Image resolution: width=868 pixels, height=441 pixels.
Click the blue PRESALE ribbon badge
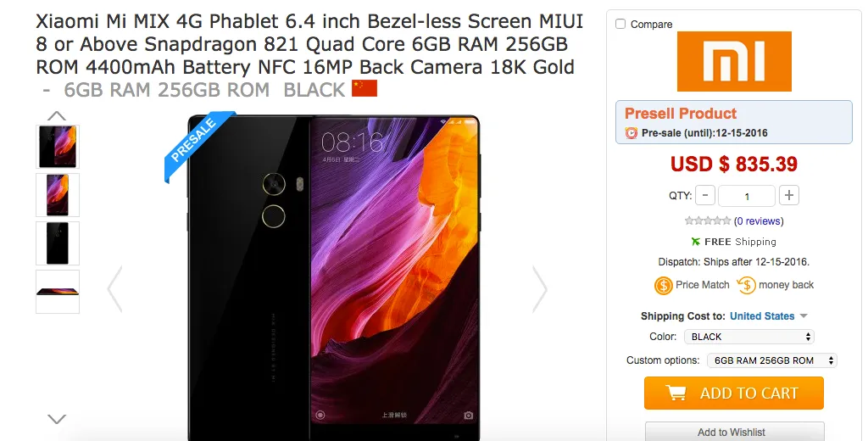[x=196, y=144]
